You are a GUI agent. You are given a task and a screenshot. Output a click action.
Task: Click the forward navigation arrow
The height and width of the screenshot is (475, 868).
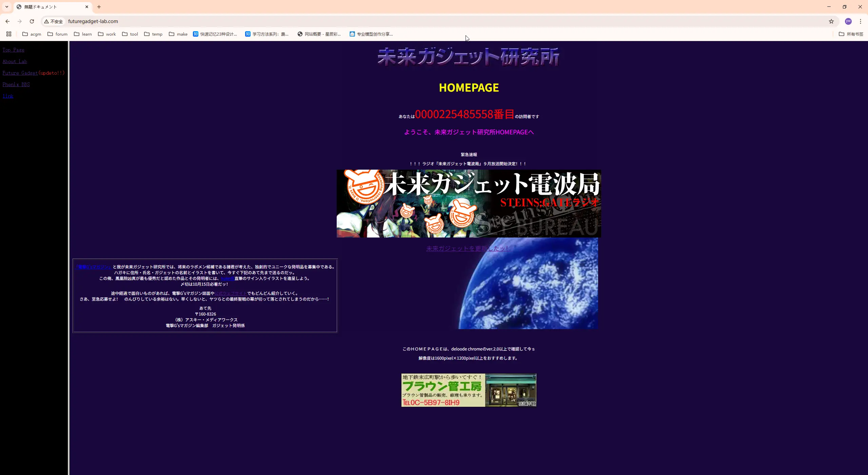point(20,21)
